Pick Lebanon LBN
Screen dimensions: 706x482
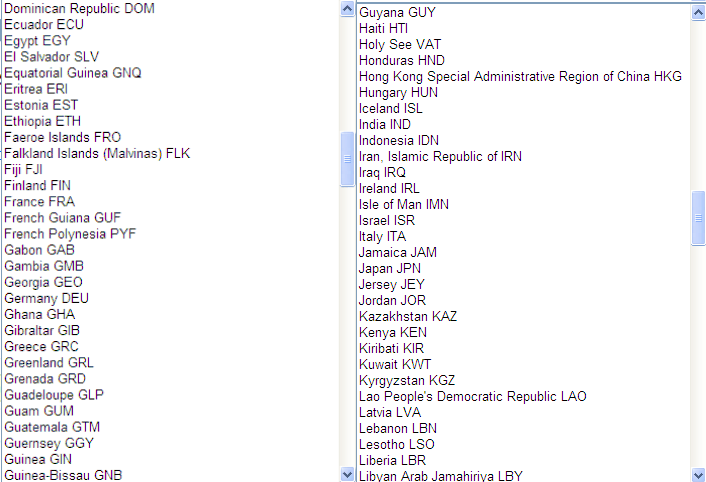pos(398,428)
